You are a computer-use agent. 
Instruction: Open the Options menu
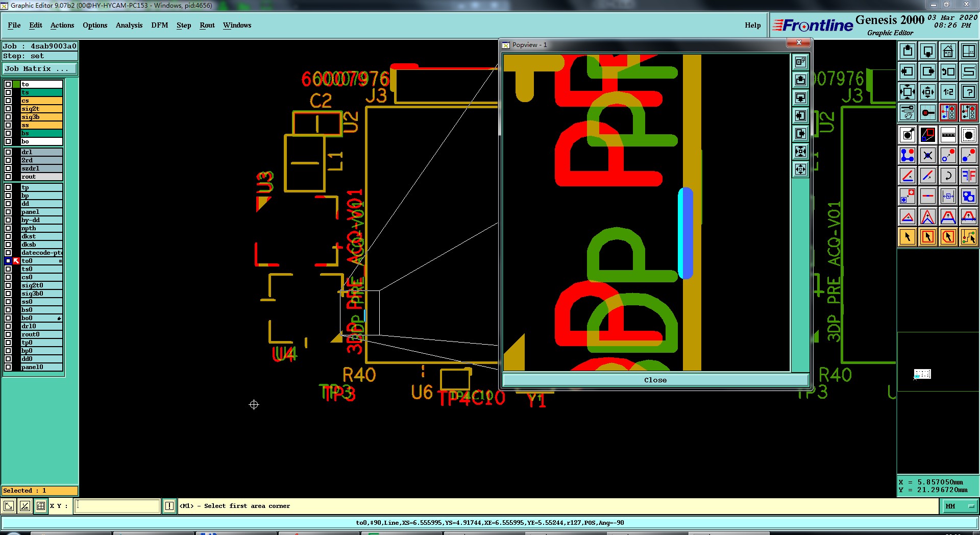(x=95, y=25)
